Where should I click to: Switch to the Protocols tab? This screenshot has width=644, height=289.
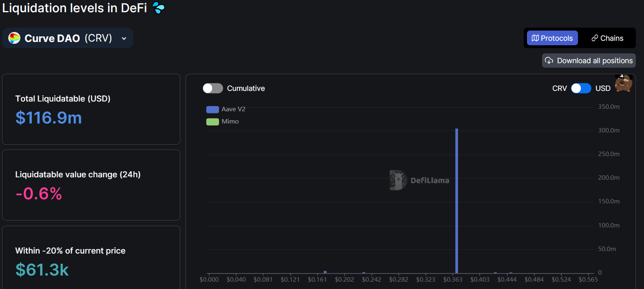click(552, 38)
